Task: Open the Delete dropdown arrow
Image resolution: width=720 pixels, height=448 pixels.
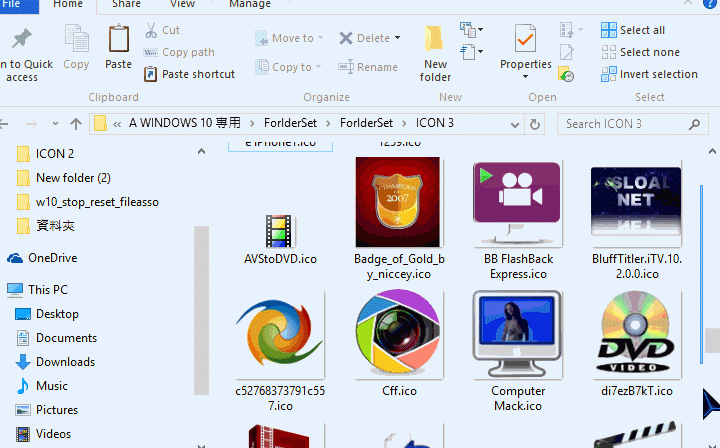Action: coord(398,38)
